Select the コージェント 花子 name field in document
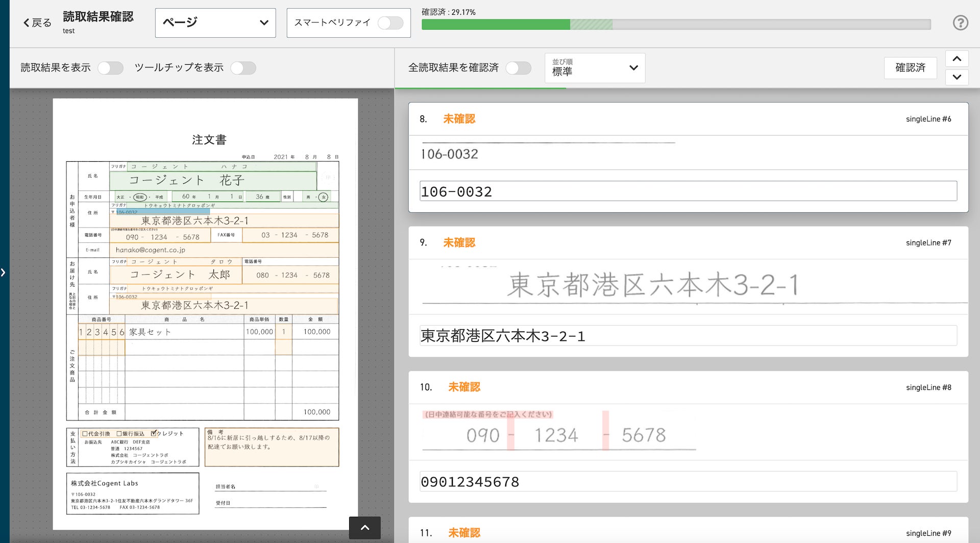 pyautogui.click(x=213, y=180)
